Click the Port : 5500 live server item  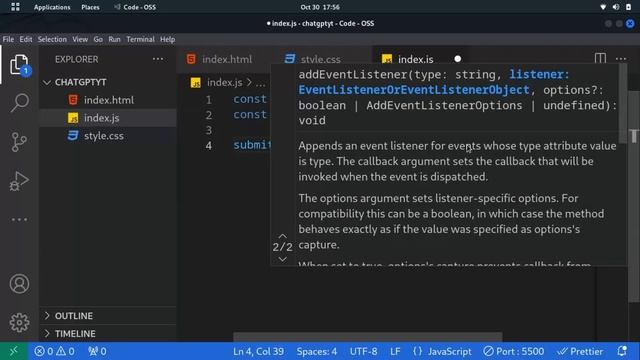[x=513, y=351]
